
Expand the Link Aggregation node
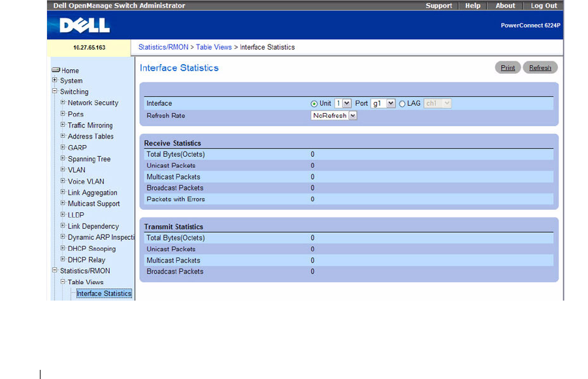[63, 191]
